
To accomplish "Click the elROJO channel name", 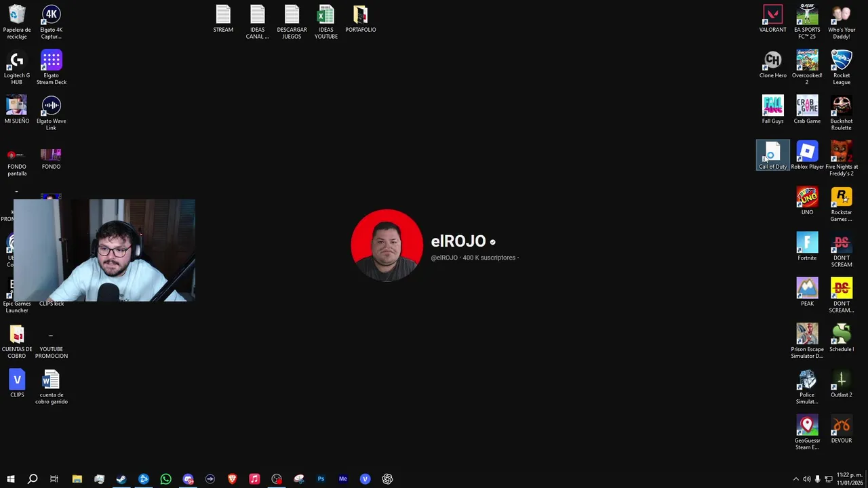I will (x=458, y=241).
